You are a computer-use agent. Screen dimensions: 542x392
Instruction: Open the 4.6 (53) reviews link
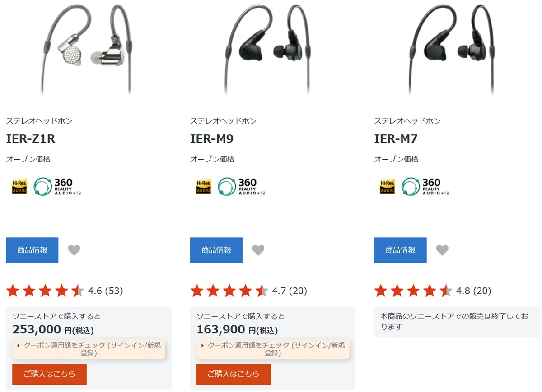click(x=105, y=291)
